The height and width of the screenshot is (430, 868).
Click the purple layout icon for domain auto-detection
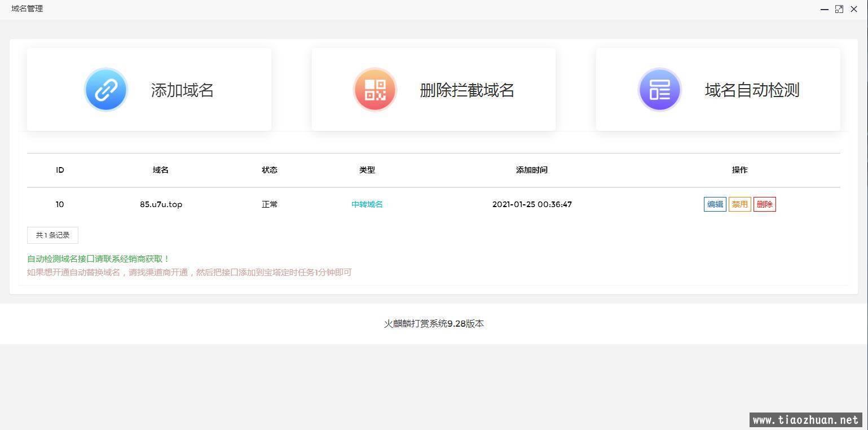(x=660, y=90)
